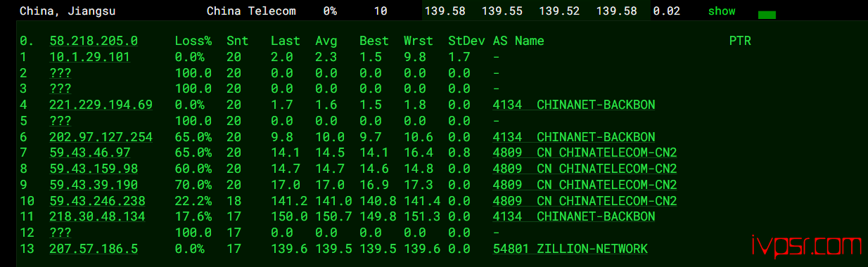Open hop 9 IP 59.43.39.190

point(94,185)
